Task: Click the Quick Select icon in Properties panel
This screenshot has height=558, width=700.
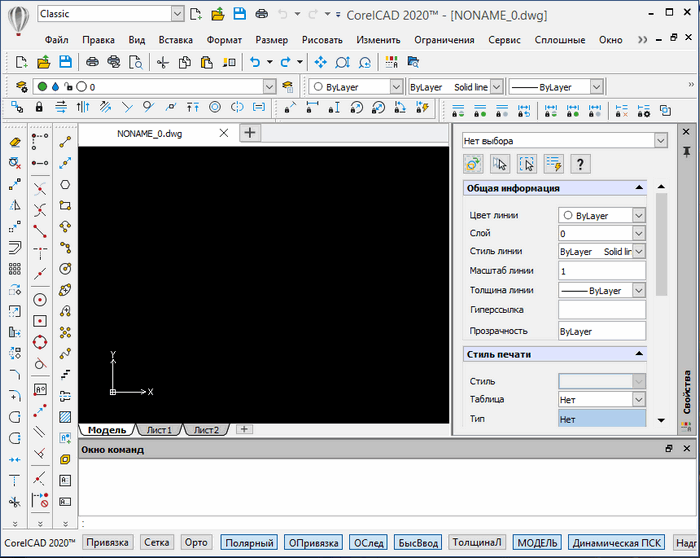Action: pyautogui.click(x=554, y=164)
